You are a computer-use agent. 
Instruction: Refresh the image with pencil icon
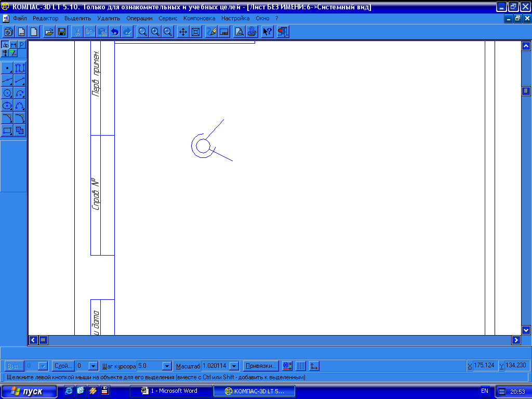coord(211,32)
